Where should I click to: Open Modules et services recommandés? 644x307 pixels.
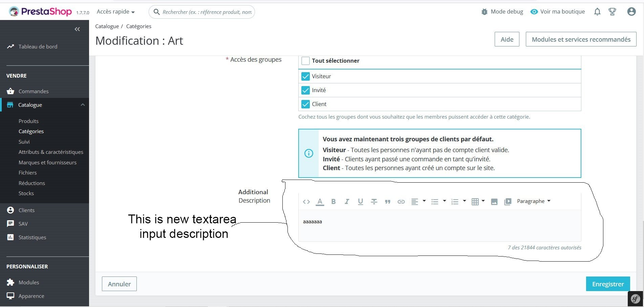click(581, 39)
